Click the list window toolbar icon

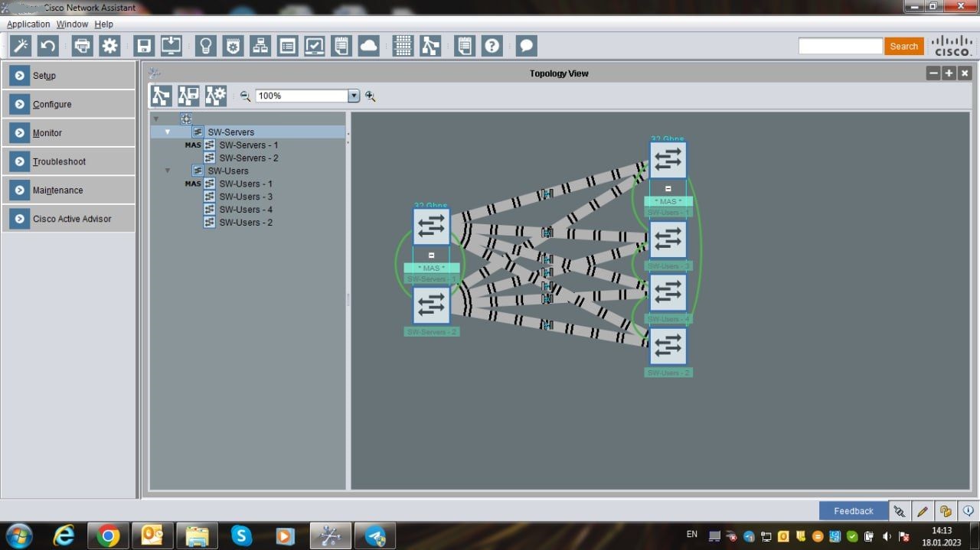(x=287, y=46)
